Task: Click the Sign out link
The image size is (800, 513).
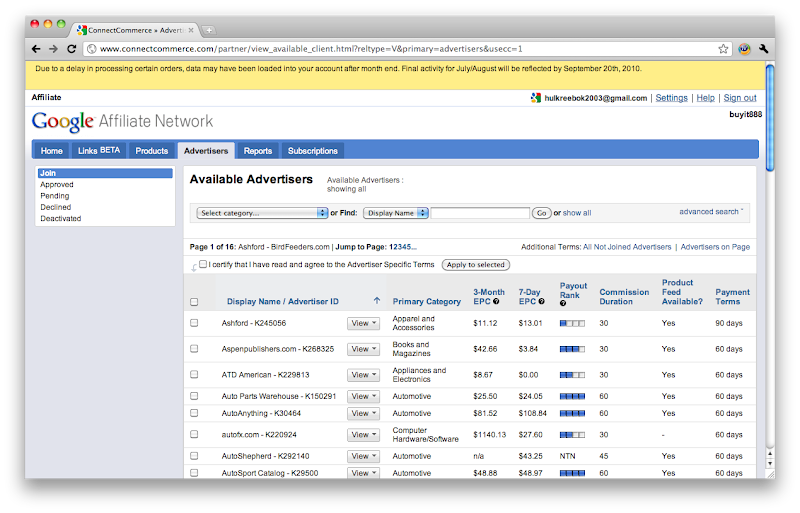Action: click(739, 98)
